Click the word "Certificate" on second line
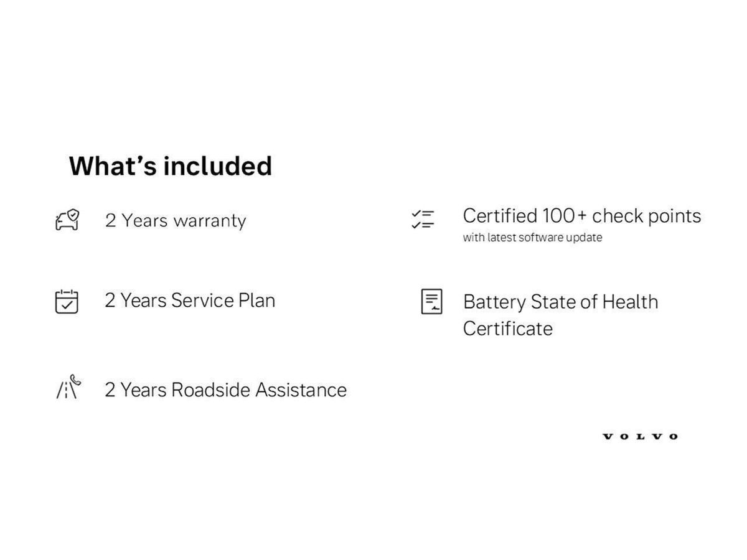The width and height of the screenshot is (747, 560). (x=508, y=328)
